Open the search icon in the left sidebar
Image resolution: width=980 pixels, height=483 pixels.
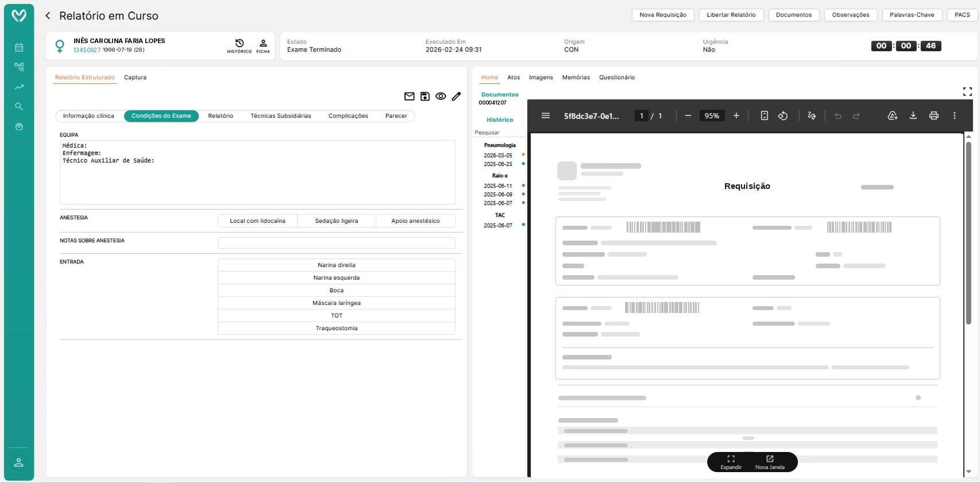click(x=19, y=106)
